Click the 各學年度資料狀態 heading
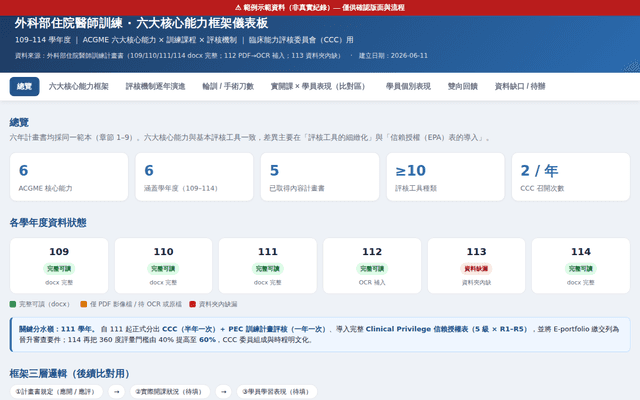The image size is (640, 400). click(48, 223)
